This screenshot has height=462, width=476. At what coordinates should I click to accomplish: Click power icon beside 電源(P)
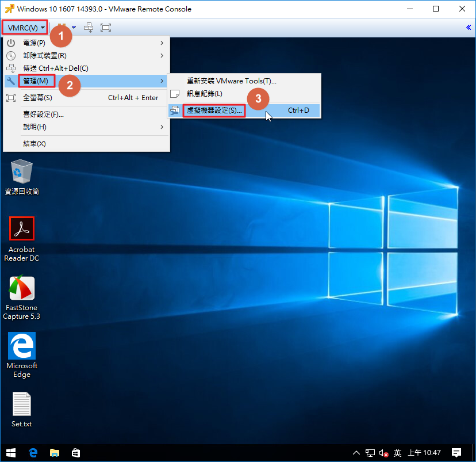click(x=11, y=43)
